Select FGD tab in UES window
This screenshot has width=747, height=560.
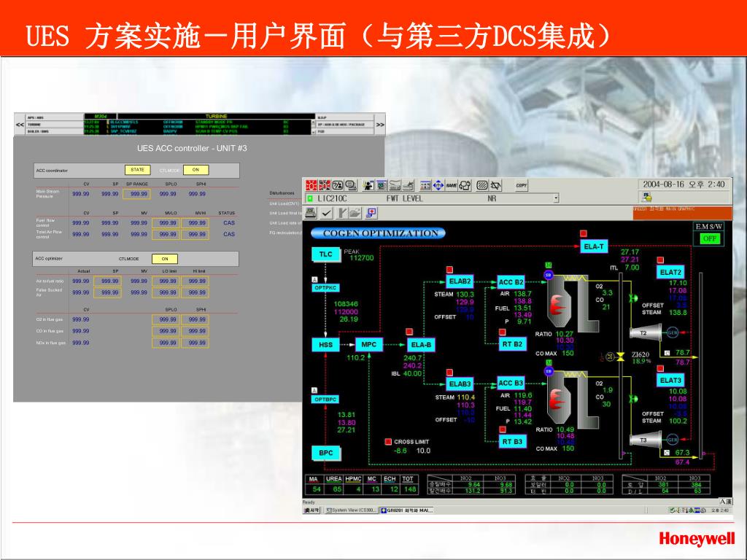tap(345, 131)
